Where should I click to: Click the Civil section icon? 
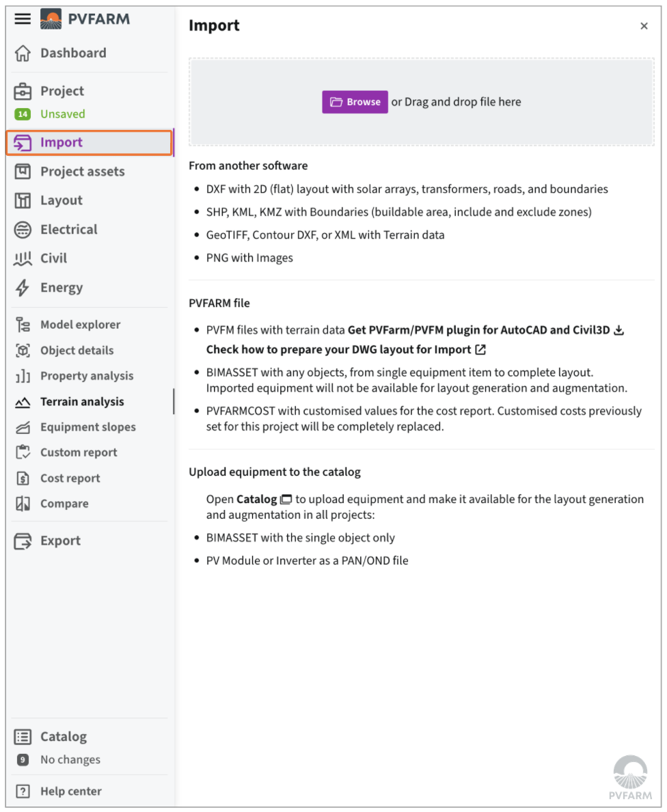[23, 258]
